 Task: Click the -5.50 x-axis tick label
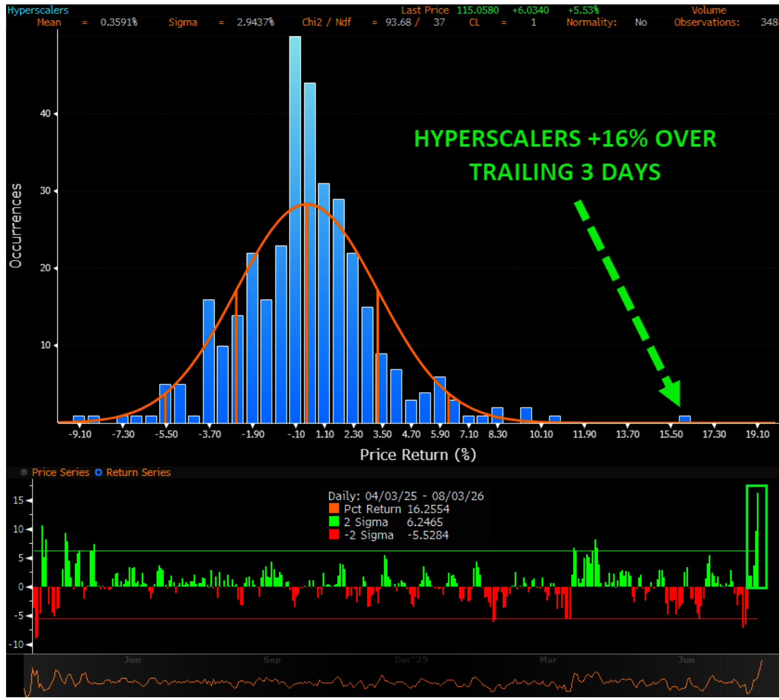click(166, 434)
